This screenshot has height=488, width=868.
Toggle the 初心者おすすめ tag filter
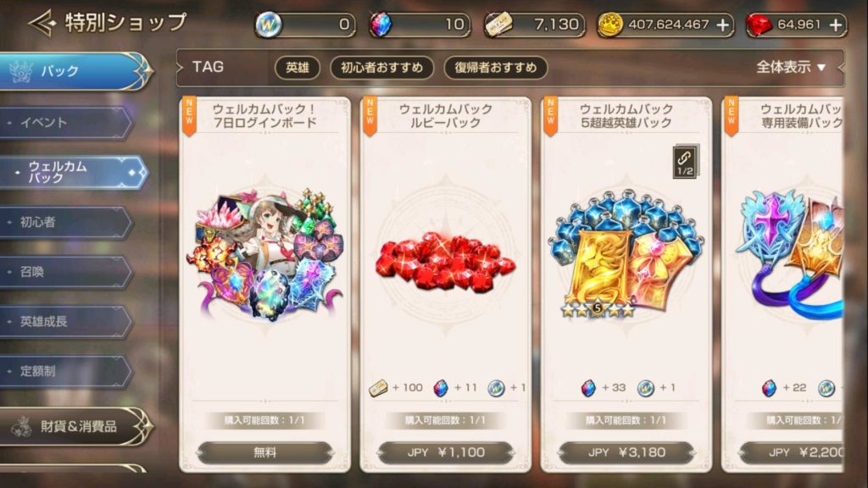tap(381, 68)
